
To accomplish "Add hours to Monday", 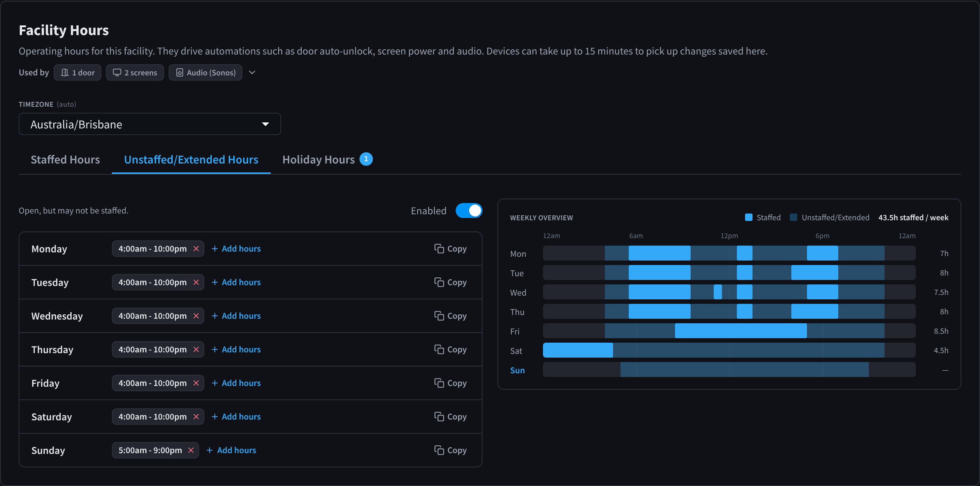I will pyautogui.click(x=236, y=249).
